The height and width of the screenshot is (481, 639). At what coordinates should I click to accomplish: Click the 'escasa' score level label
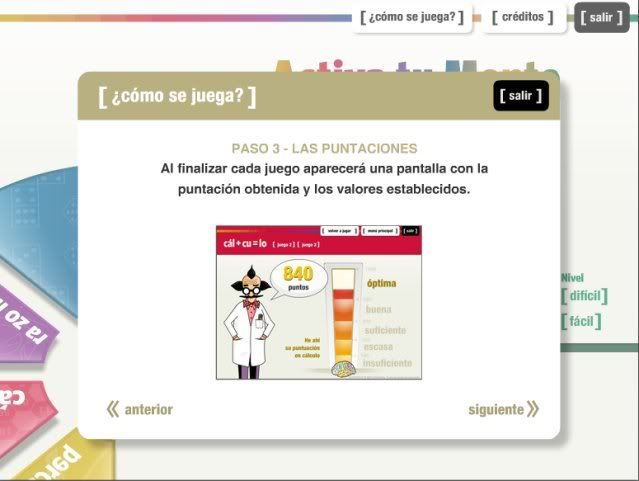(x=378, y=347)
